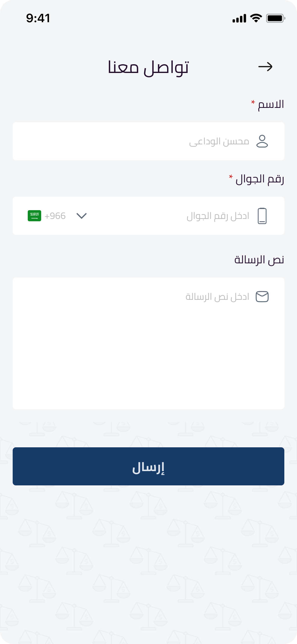Focus the name field محسن الوداعي
The image size is (297, 644).
(x=158, y=141)
